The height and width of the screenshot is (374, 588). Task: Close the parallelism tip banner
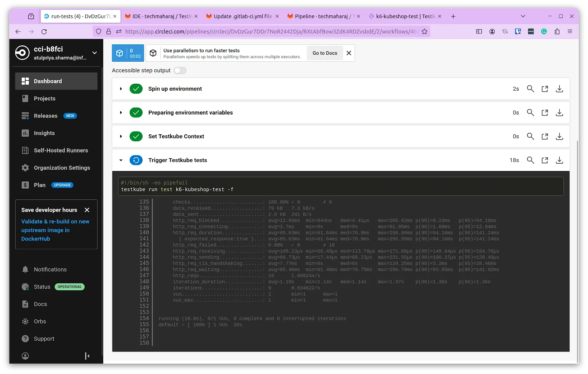(349, 53)
